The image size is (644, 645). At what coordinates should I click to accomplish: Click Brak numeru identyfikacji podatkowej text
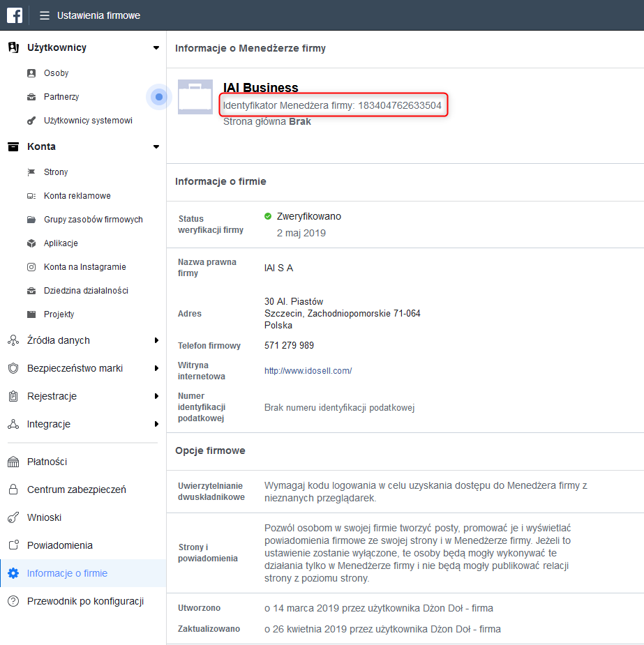tap(339, 408)
